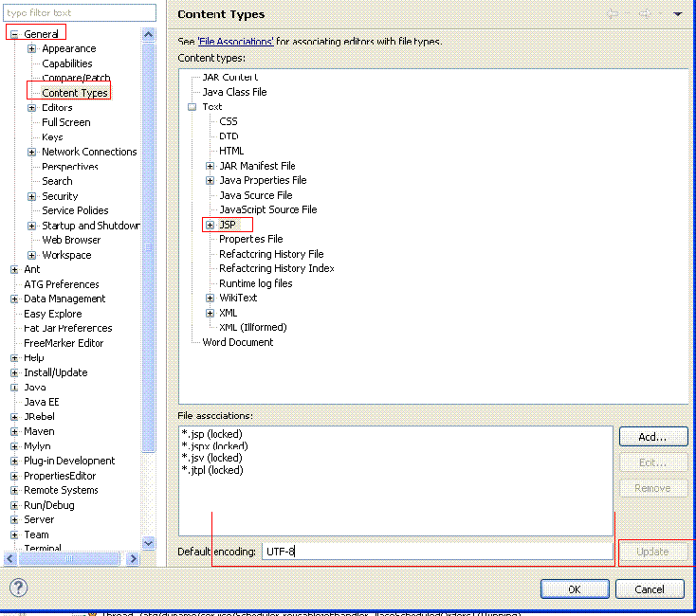
Task: Open the help question mark icon
Action: [19, 589]
